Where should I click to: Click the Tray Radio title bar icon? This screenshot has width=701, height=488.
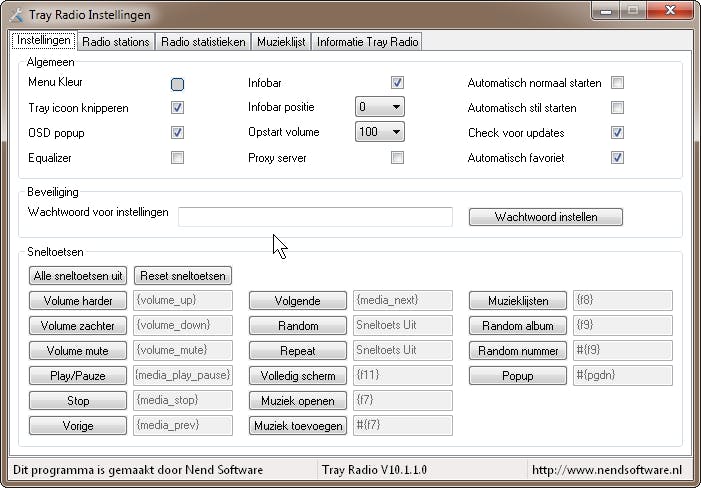click(17, 15)
